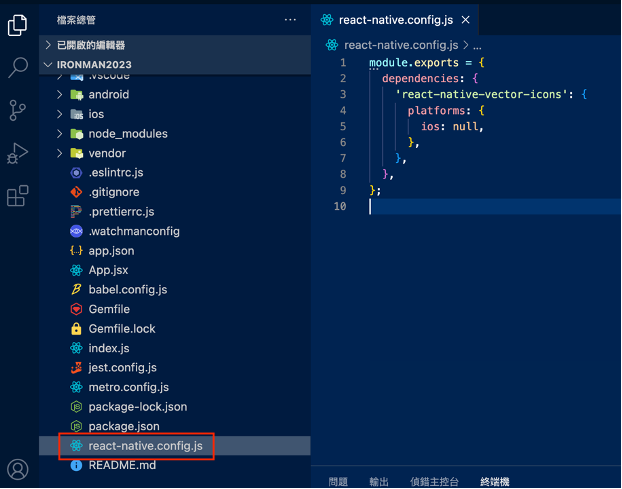Open the package.json file

175,426
